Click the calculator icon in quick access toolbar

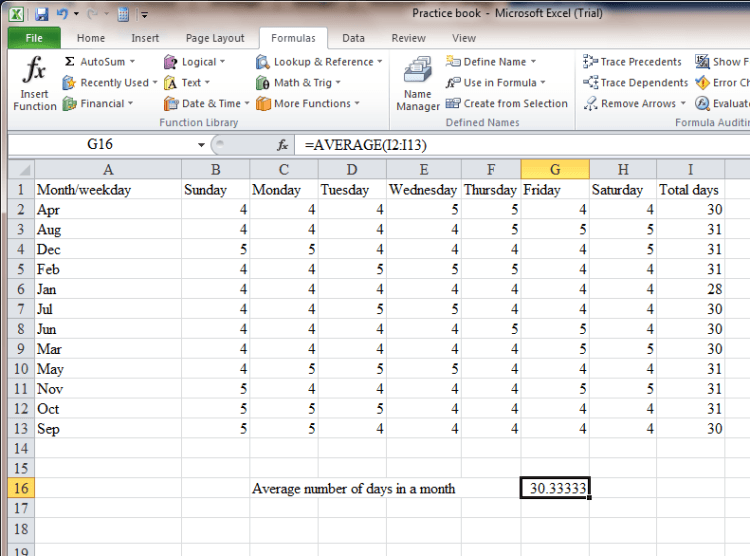click(123, 15)
